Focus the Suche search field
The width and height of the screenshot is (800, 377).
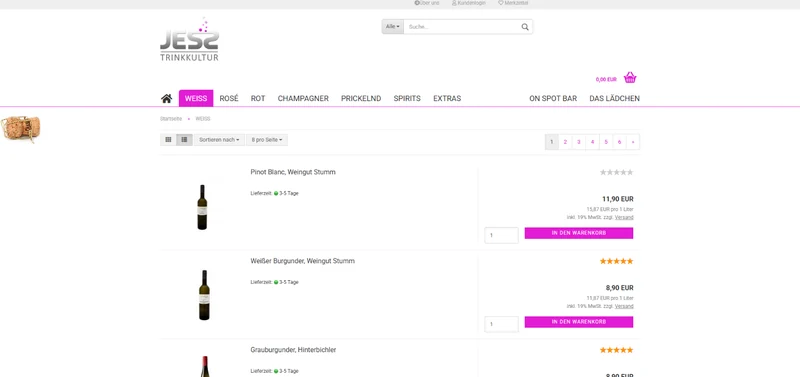tap(461, 27)
